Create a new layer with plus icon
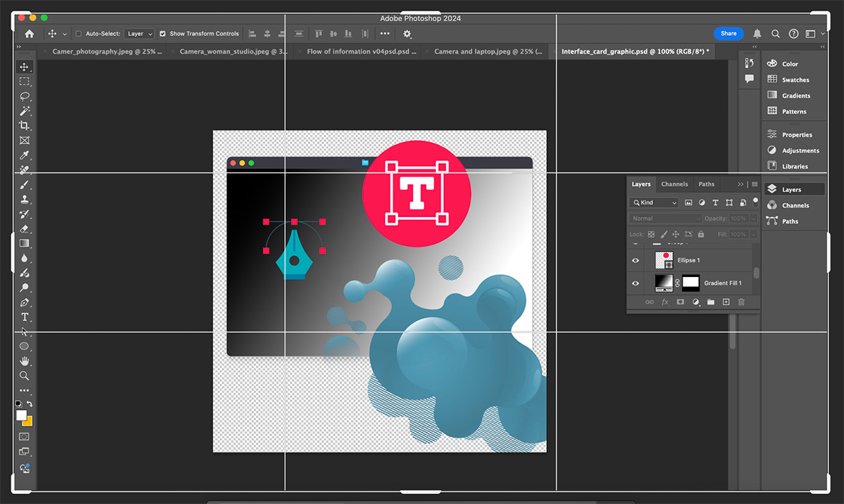844x504 pixels. [x=726, y=303]
